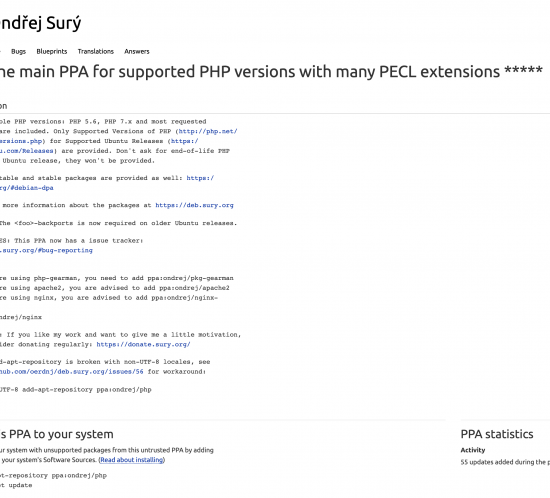Image resolution: width=550 pixels, height=498 pixels.
Task: Click the link fragment ending in versions.php
Action: [x=21, y=141]
